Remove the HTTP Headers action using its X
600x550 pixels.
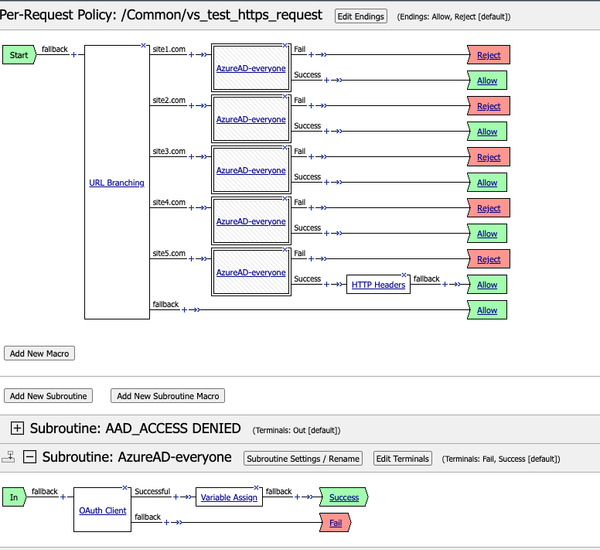(405, 274)
